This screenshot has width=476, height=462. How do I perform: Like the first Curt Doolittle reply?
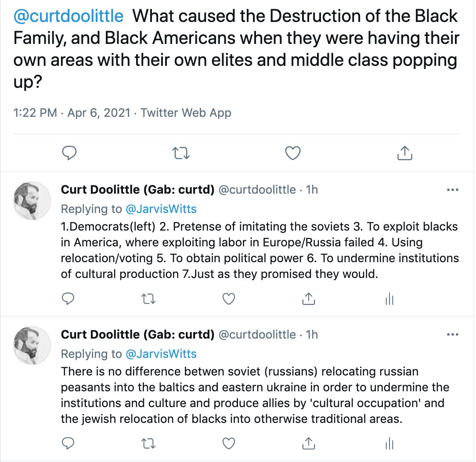click(228, 299)
